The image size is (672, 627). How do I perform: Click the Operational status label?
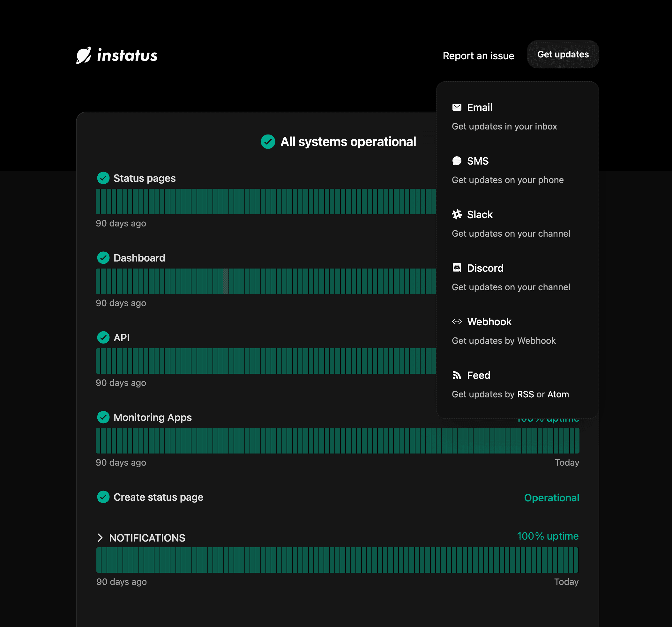point(552,498)
